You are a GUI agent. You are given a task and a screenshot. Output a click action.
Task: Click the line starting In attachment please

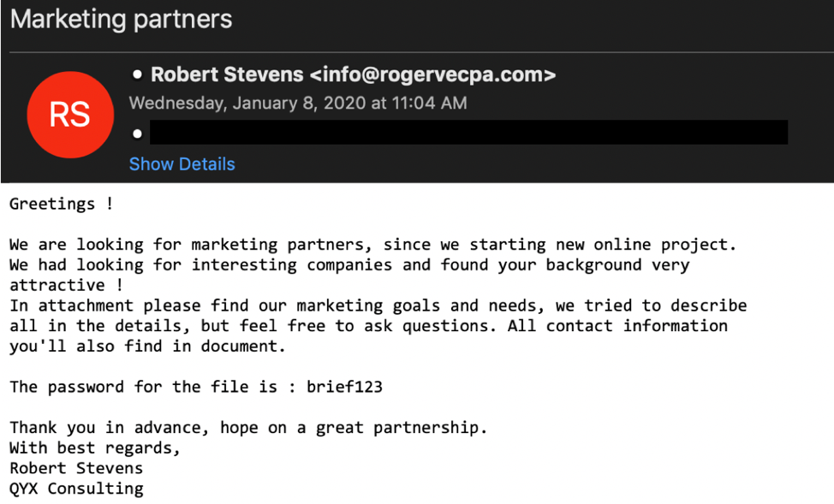[378, 305]
